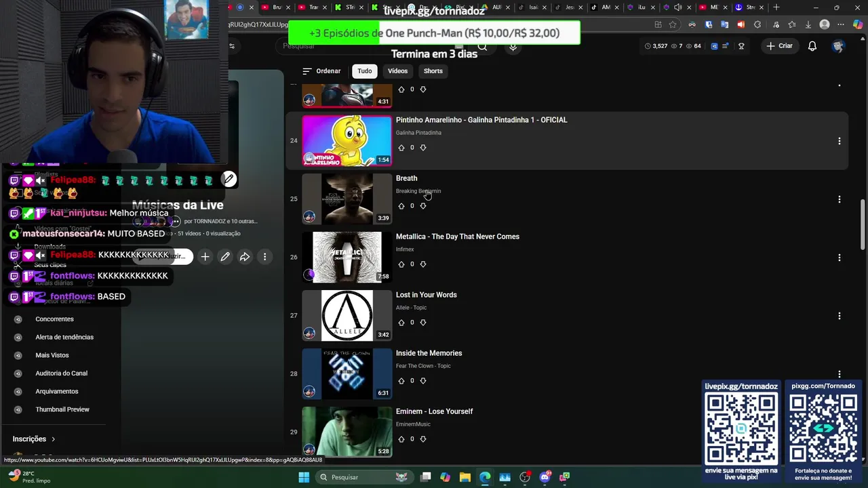Downvote Metallica The Day That Never Comes
This screenshot has width=868, height=488.
pyautogui.click(x=423, y=264)
